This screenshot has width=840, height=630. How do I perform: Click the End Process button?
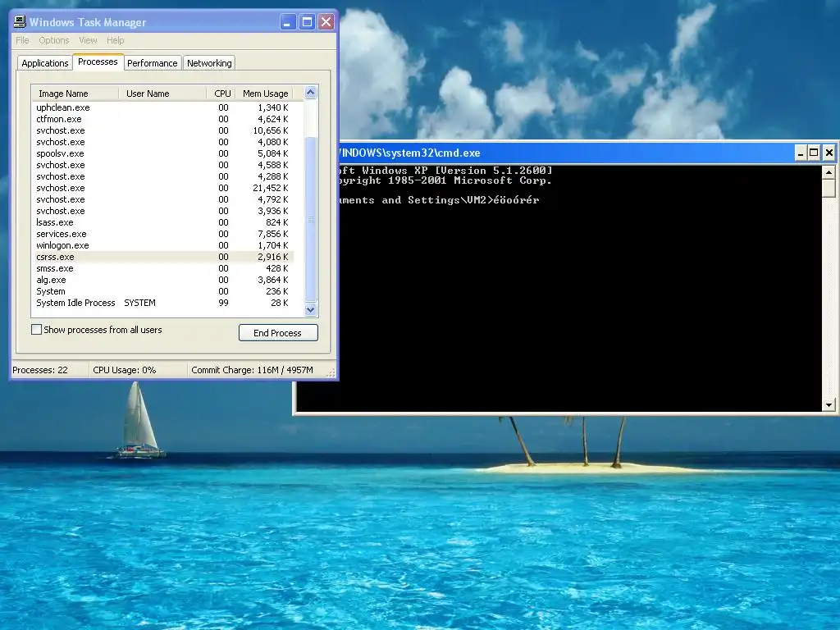click(278, 333)
